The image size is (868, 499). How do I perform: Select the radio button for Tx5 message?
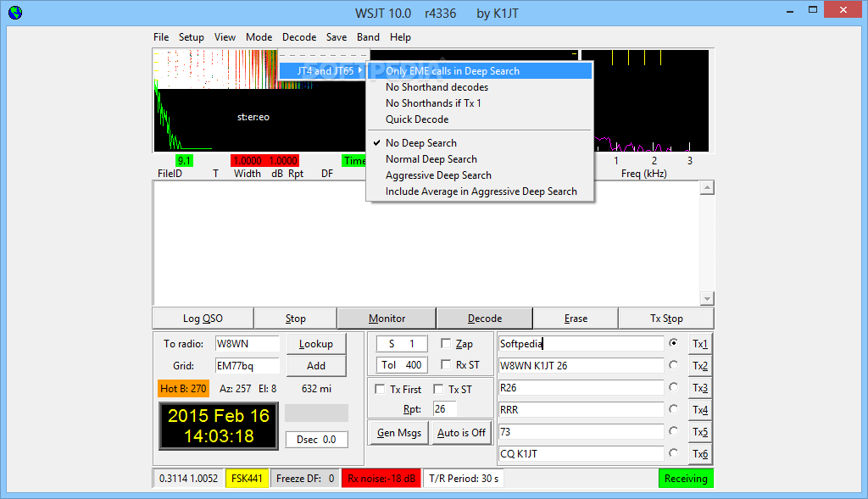point(673,431)
